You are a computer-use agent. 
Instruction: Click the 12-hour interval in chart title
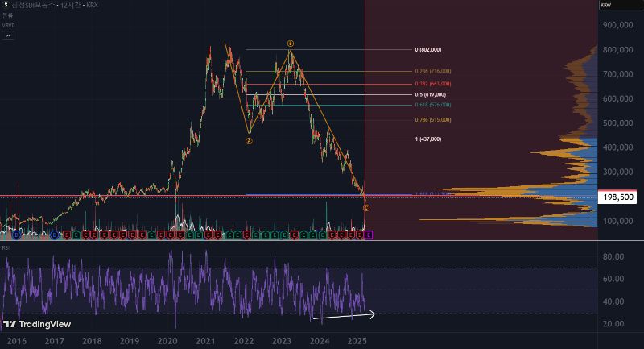click(x=63, y=6)
